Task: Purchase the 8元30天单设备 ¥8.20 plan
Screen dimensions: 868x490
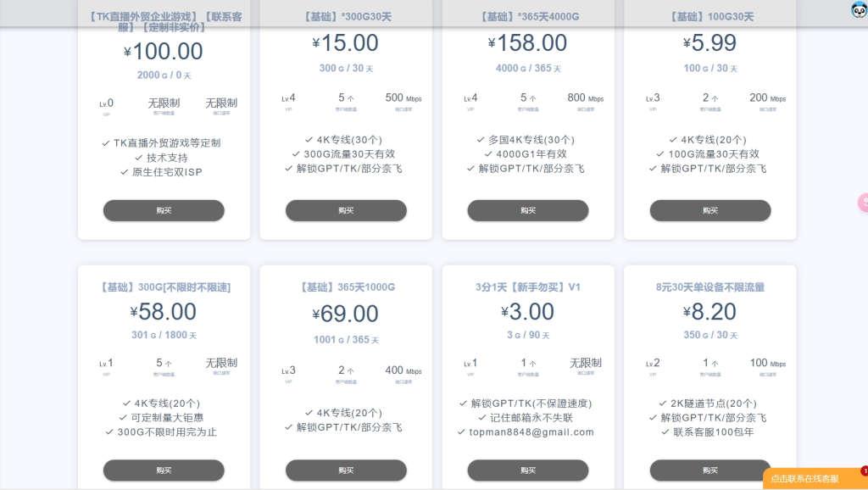Action: coord(710,471)
